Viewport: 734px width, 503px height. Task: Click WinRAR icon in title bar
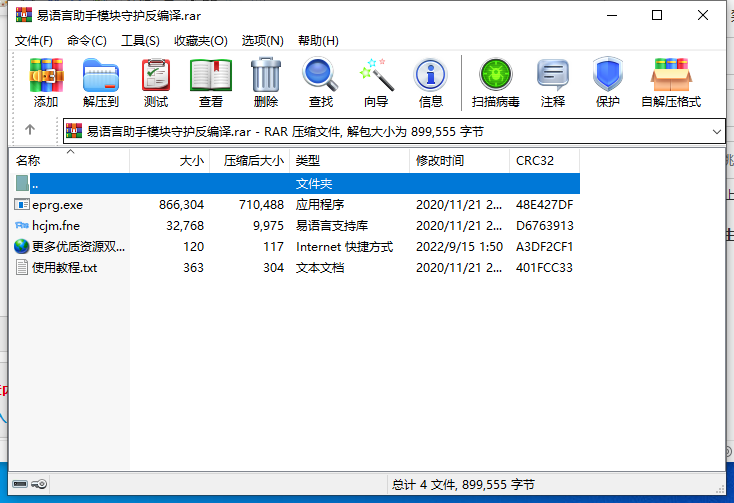(24, 15)
